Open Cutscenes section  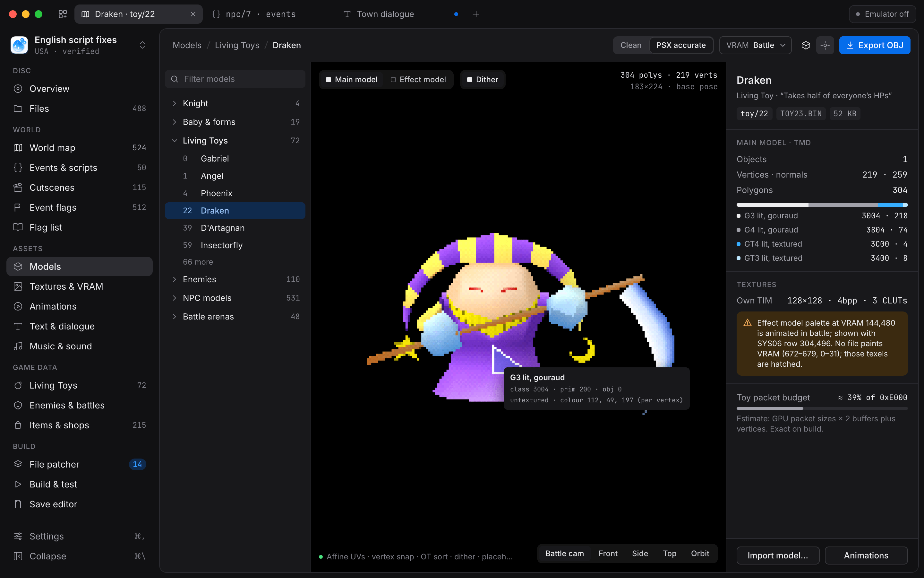click(80, 187)
